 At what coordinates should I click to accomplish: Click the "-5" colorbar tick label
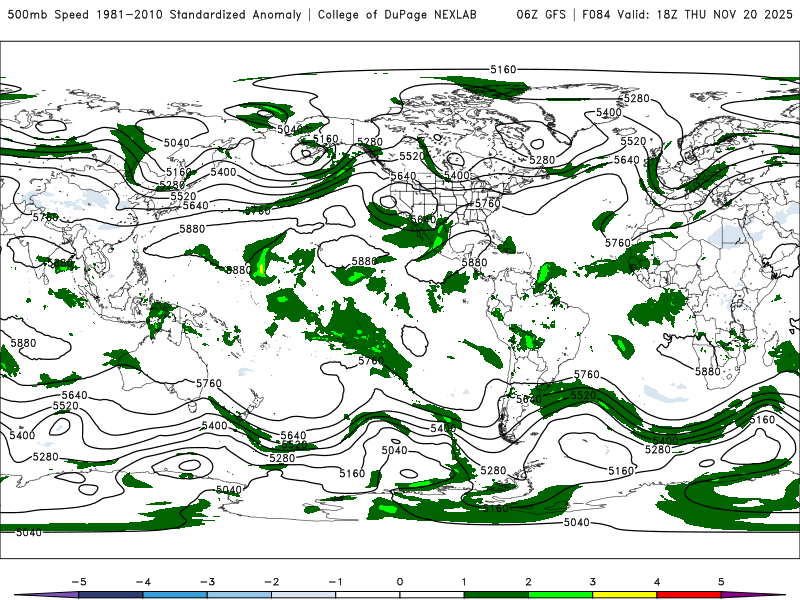(79, 582)
